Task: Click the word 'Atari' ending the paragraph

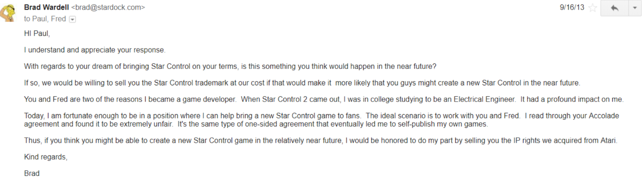Action: [608, 140]
